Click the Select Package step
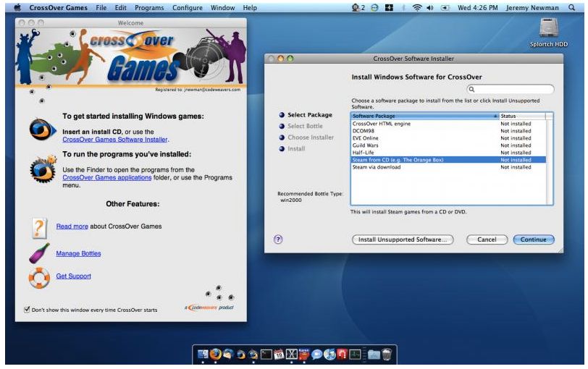This screenshot has width=588, height=369. pos(310,115)
